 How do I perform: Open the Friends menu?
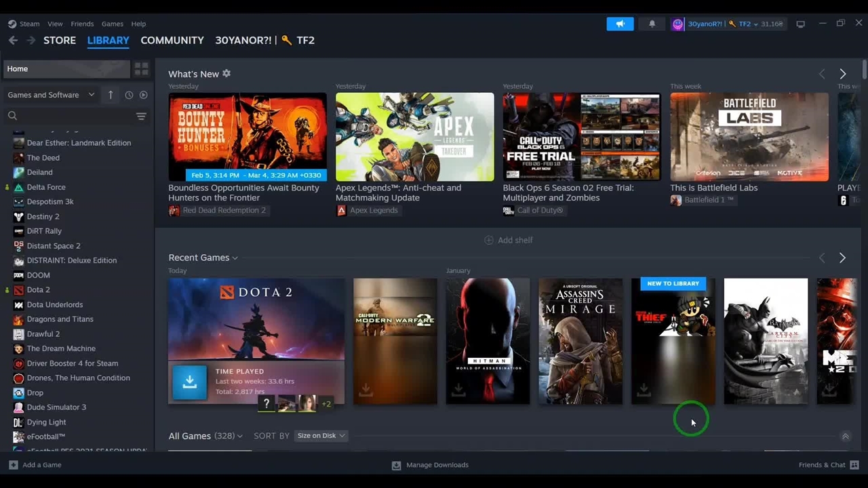(x=82, y=24)
